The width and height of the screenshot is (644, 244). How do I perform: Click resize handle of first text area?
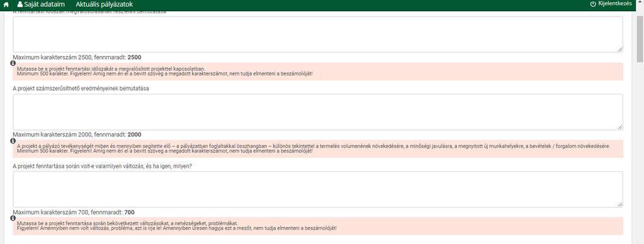pyautogui.click(x=620, y=50)
